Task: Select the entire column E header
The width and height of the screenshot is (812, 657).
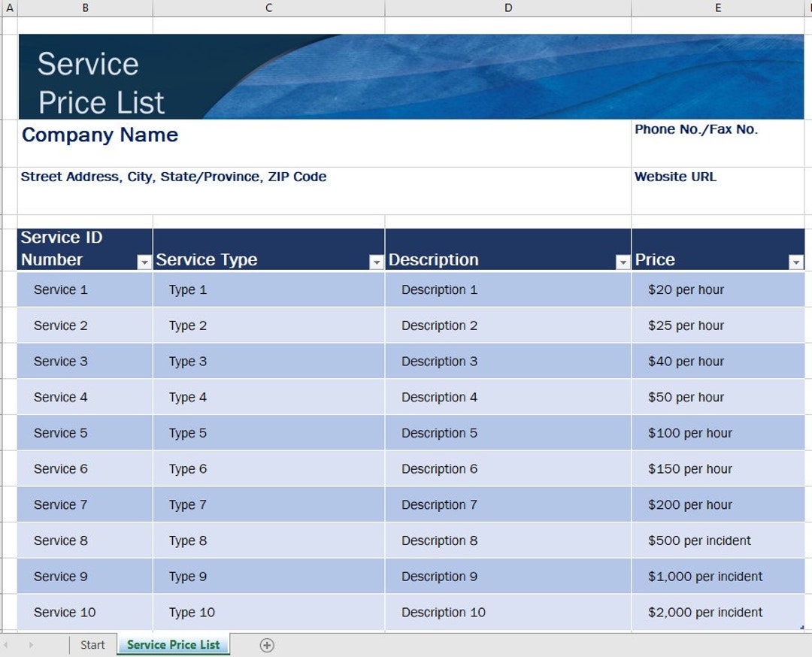Action: point(717,8)
